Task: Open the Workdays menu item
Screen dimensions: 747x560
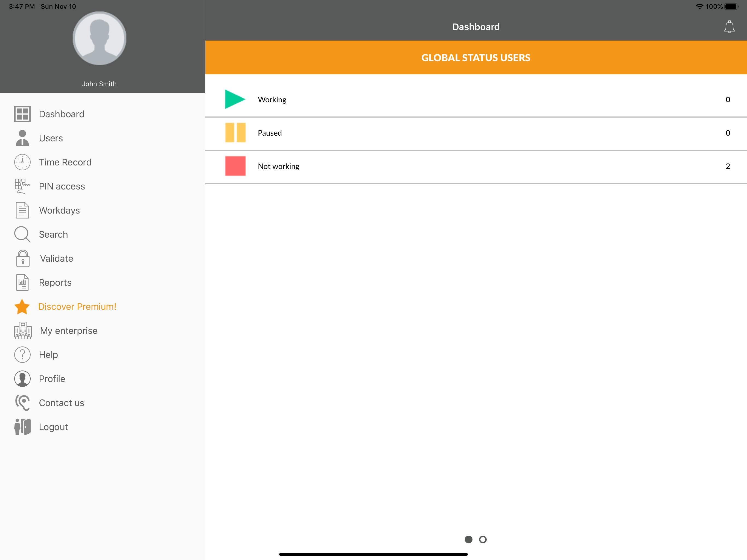Action: tap(59, 211)
